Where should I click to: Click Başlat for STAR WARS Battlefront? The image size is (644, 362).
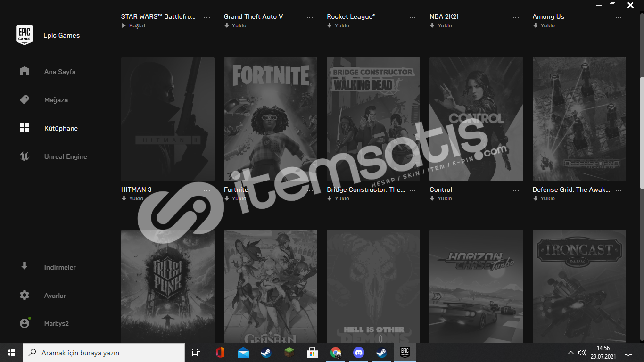tap(133, 25)
